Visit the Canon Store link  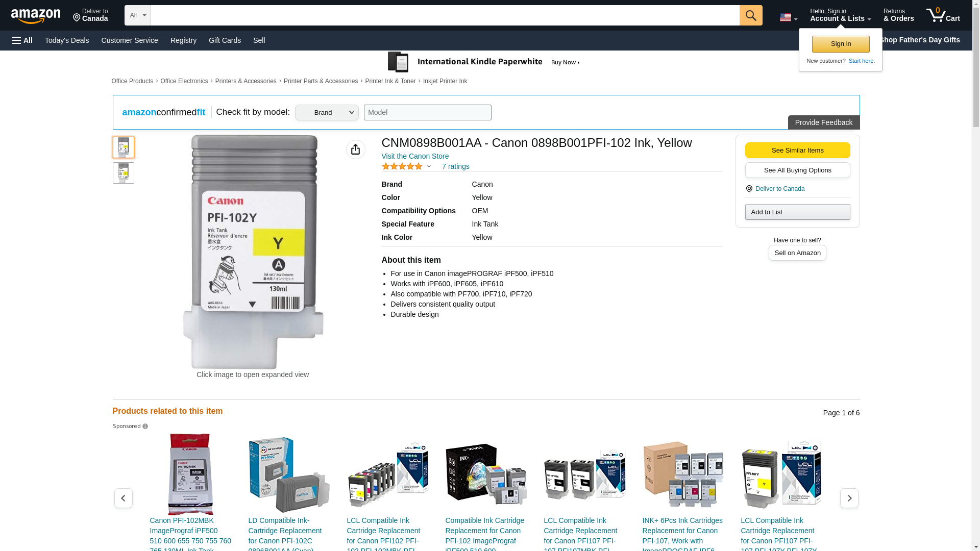[415, 156]
